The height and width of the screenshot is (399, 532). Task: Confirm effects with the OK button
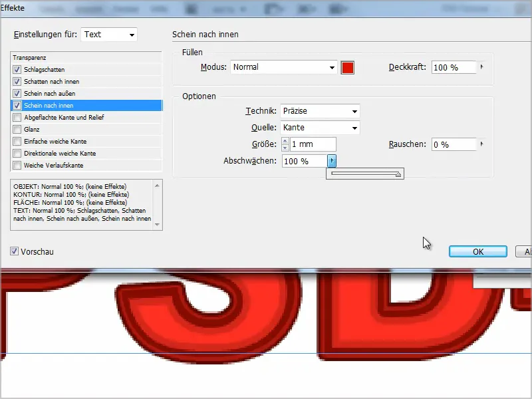click(477, 251)
